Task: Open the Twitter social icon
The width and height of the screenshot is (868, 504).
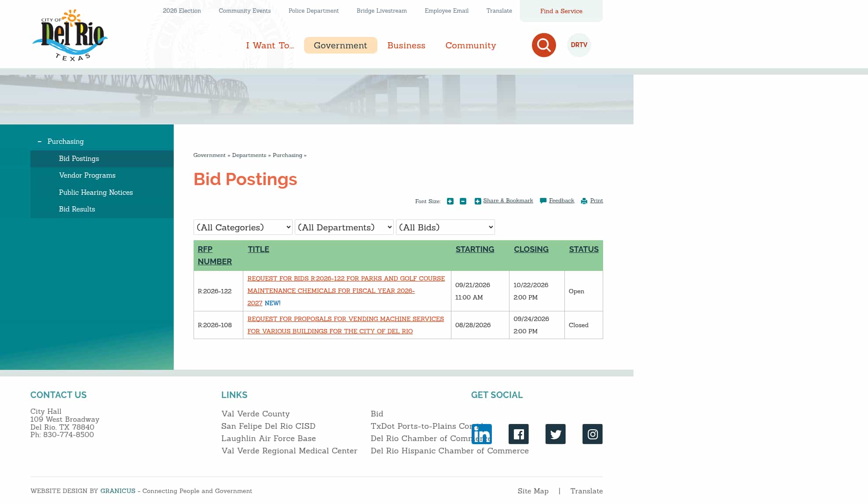Action: coord(556,434)
